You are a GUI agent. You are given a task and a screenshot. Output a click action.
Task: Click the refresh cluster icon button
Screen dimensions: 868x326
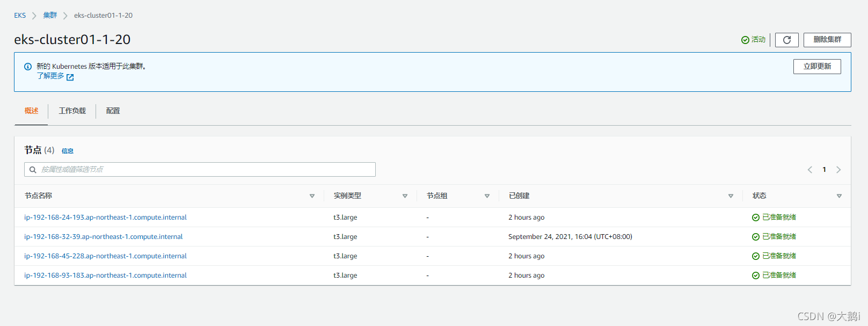coord(786,40)
